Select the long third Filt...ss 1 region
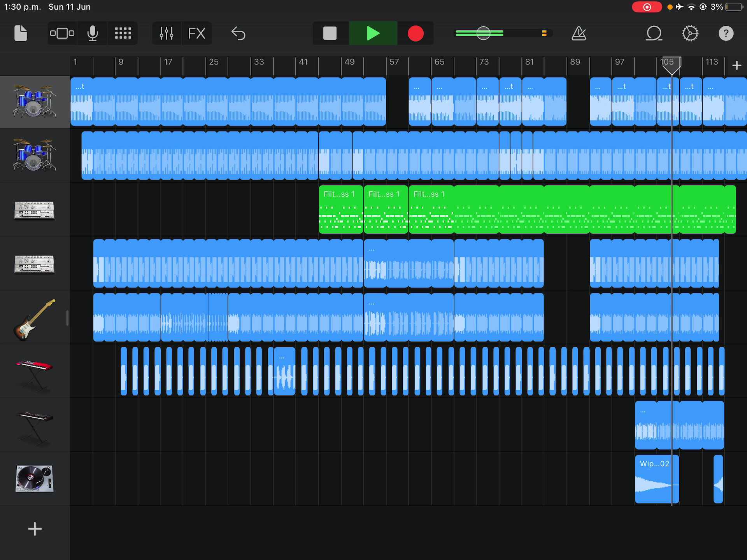The image size is (747, 560). 572,210
